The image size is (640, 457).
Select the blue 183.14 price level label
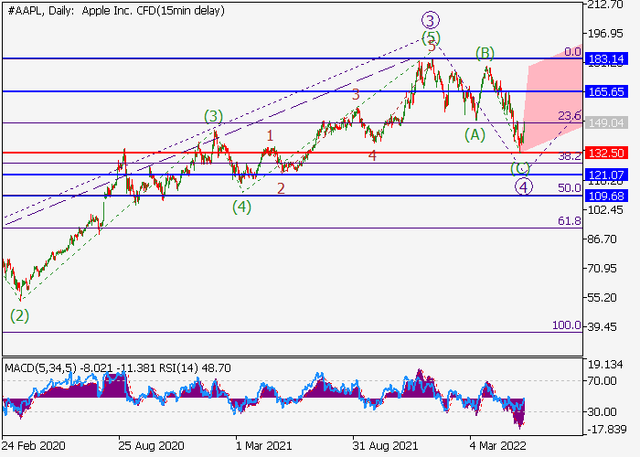pos(606,59)
